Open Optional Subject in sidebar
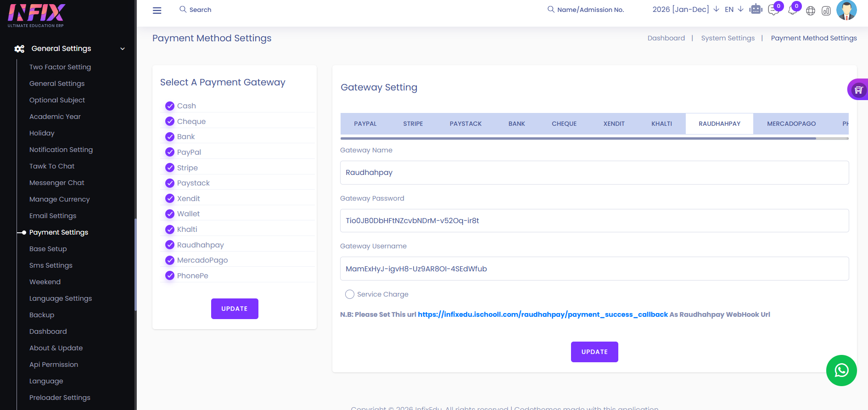868x410 pixels. click(57, 100)
